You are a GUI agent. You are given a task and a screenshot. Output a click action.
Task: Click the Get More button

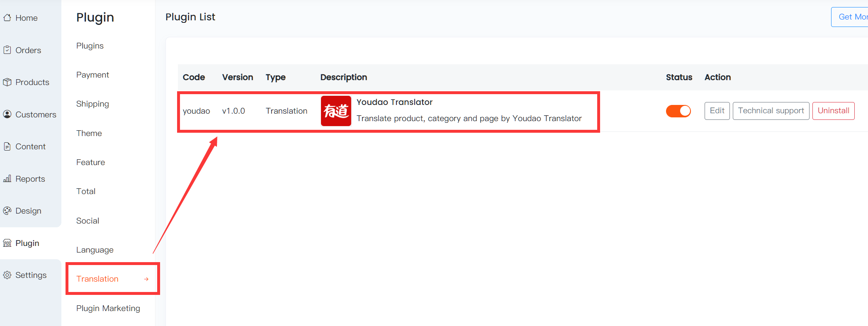(x=850, y=17)
